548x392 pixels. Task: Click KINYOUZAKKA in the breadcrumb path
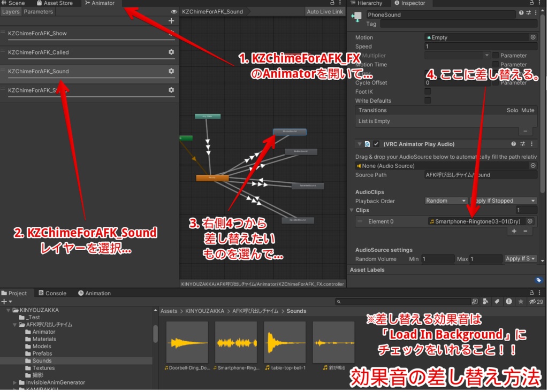(x=204, y=311)
